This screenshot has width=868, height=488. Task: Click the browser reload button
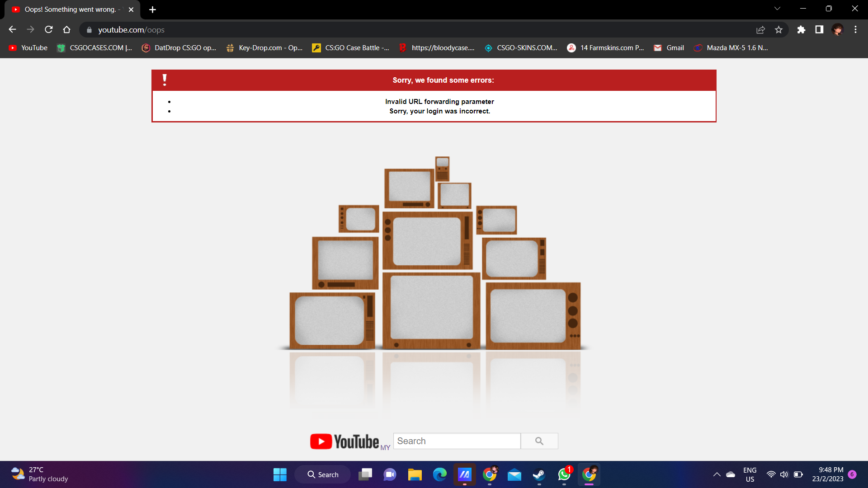pos(49,30)
